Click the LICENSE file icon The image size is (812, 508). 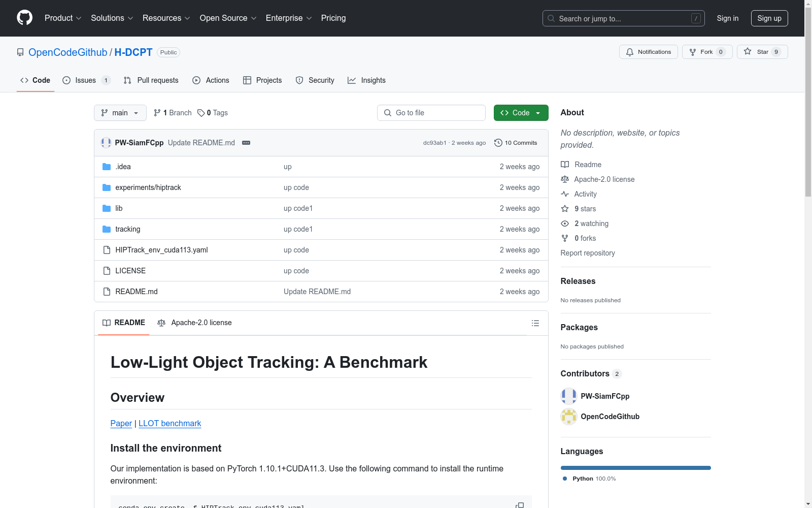coord(107,271)
